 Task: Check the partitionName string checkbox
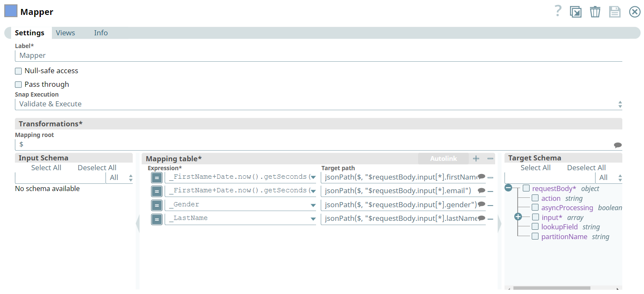tap(535, 236)
